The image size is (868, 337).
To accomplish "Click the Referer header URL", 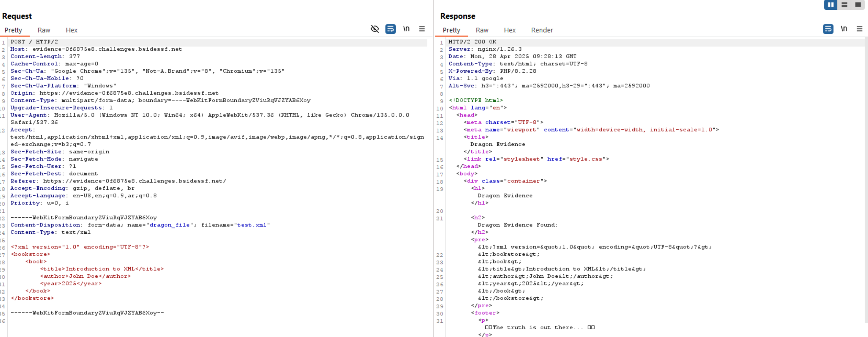I will pyautogui.click(x=135, y=181).
